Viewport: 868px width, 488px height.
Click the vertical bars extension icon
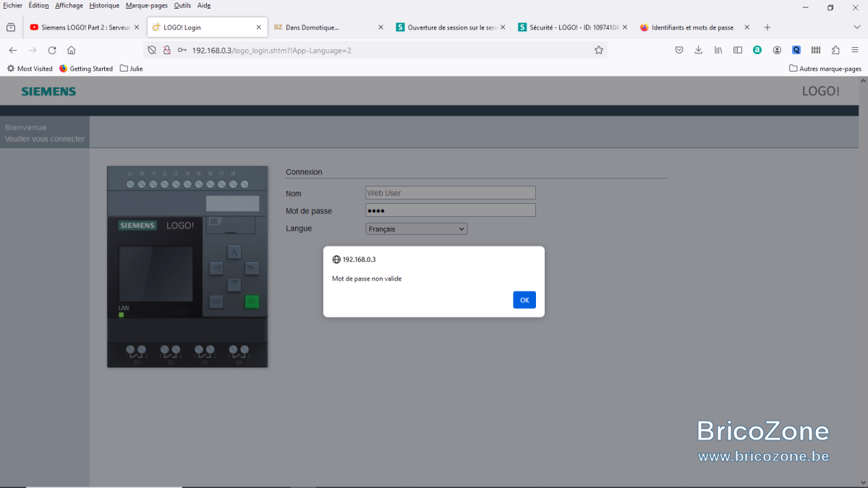coord(816,50)
